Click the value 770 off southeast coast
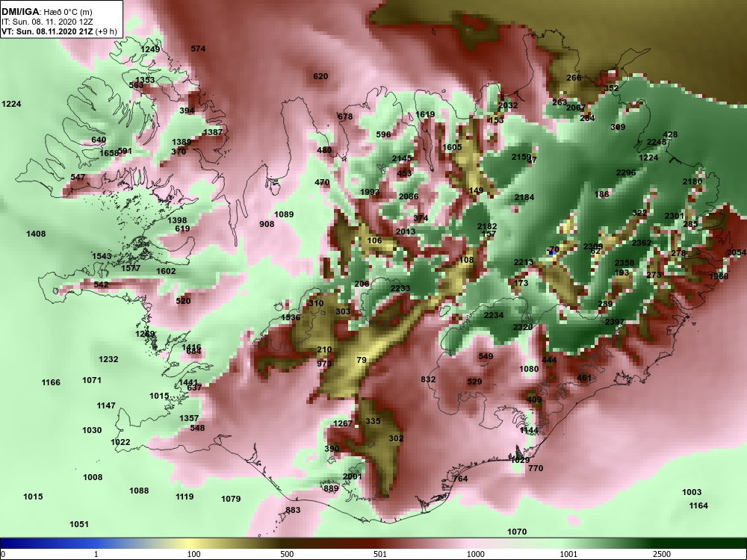 (536, 469)
